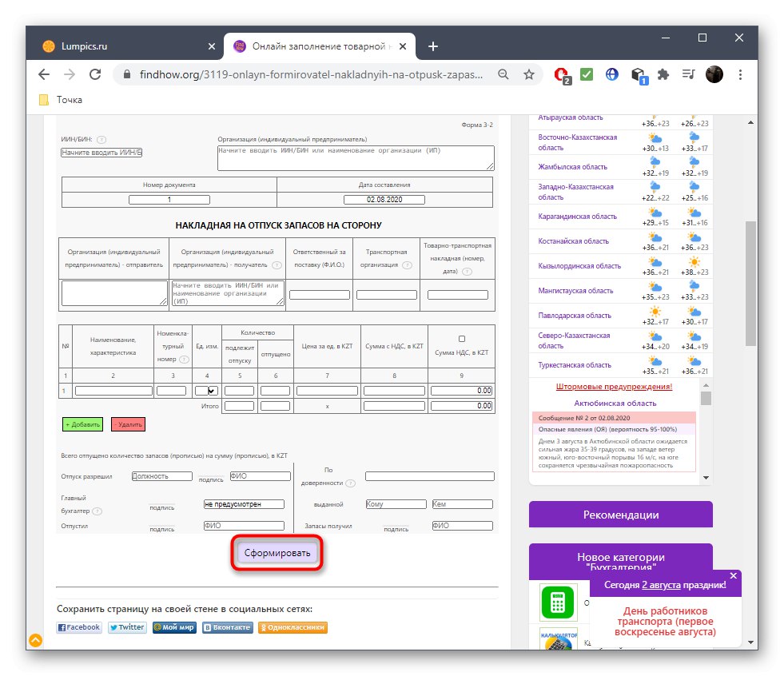This screenshot has width=784, height=676.
Task: Open Chrome's three-dot menu
Action: 739,74
